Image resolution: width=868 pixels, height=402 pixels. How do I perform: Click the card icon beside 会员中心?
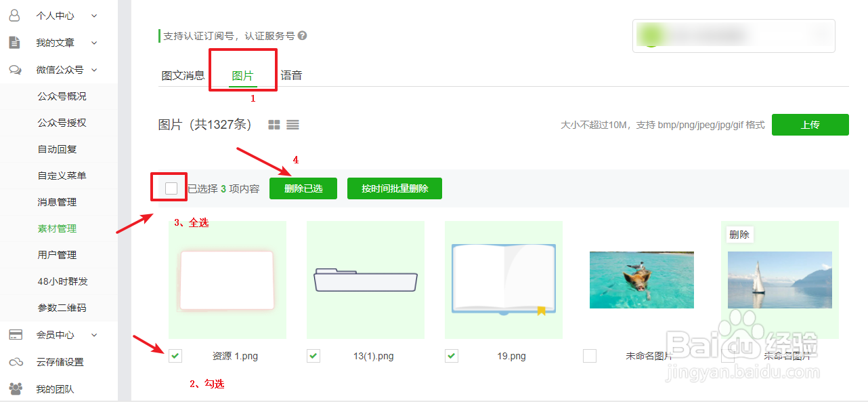pyautogui.click(x=15, y=334)
